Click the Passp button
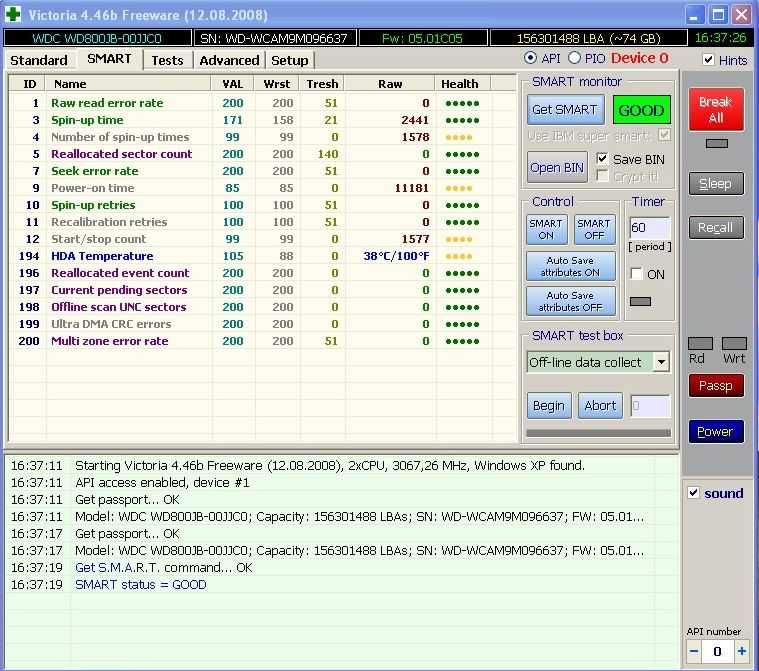The height and width of the screenshot is (671, 759). [x=716, y=386]
